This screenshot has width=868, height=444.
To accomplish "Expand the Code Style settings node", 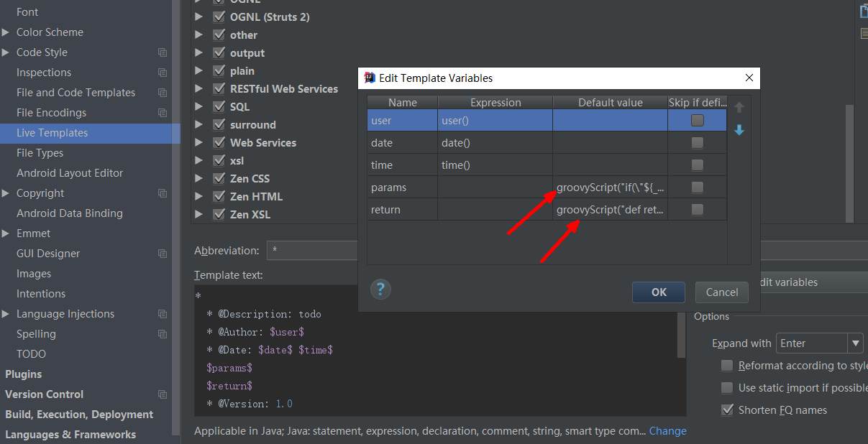I will point(6,52).
